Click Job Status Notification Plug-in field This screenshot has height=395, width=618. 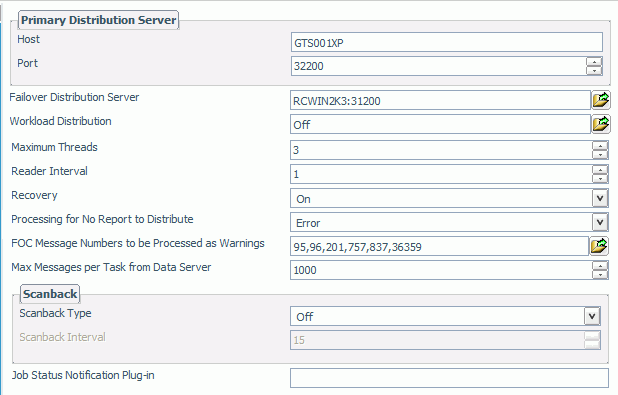point(449,378)
